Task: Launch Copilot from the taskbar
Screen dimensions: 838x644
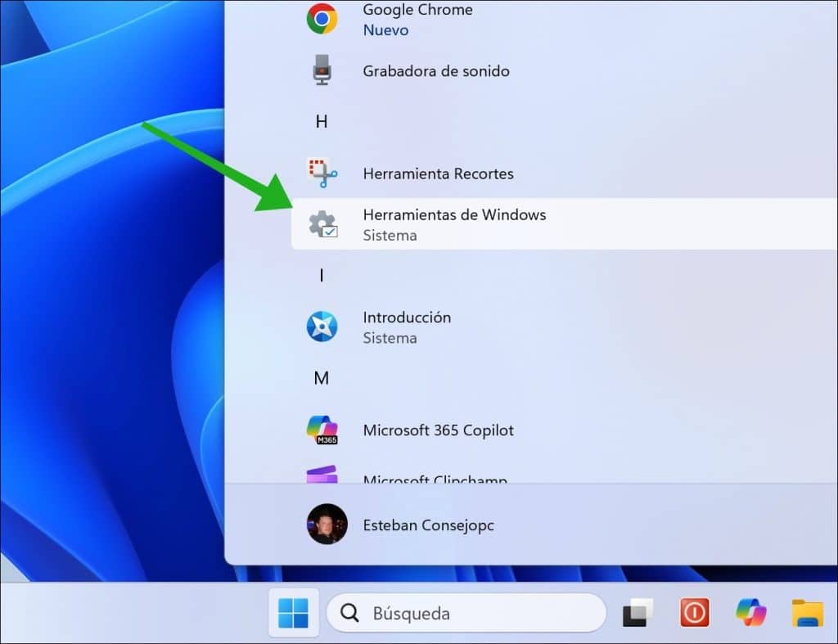Action: point(751,612)
